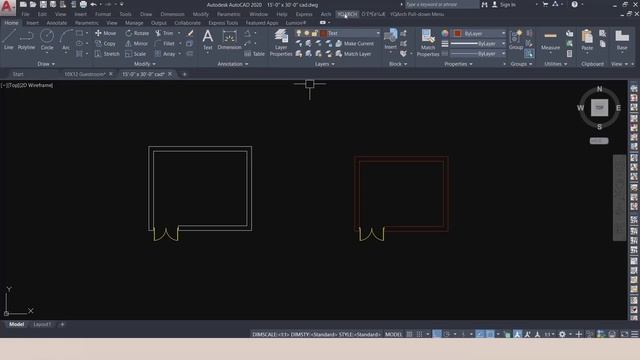Viewport: 640px width, 360px height.
Task: Toggle snap mode in status bar
Action: click(x=419, y=334)
